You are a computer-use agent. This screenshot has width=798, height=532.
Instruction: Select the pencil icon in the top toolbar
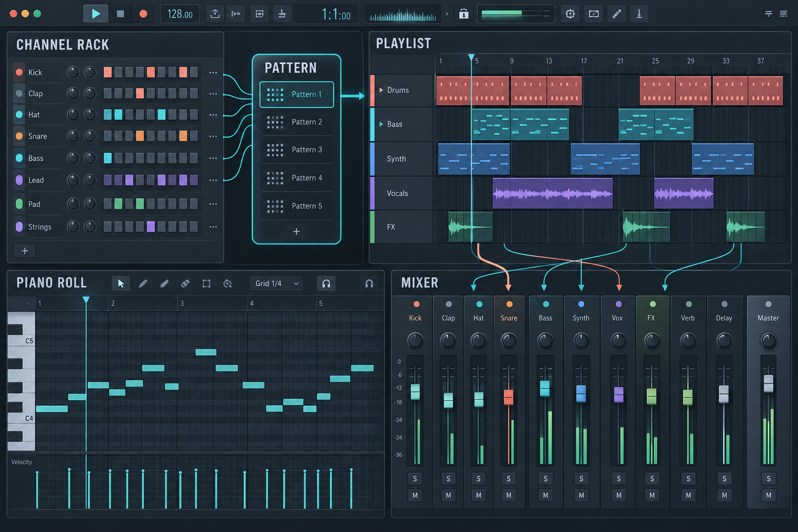pyautogui.click(x=617, y=14)
